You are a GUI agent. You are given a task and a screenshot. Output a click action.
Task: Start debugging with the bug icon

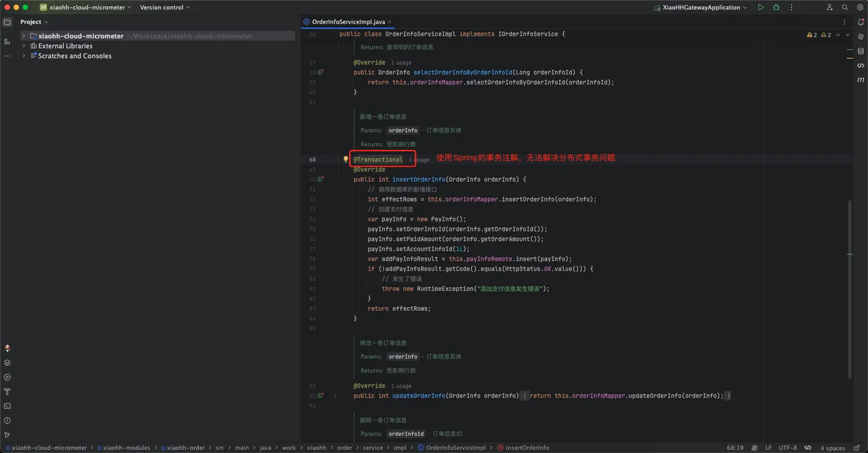pyautogui.click(x=776, y=7)
